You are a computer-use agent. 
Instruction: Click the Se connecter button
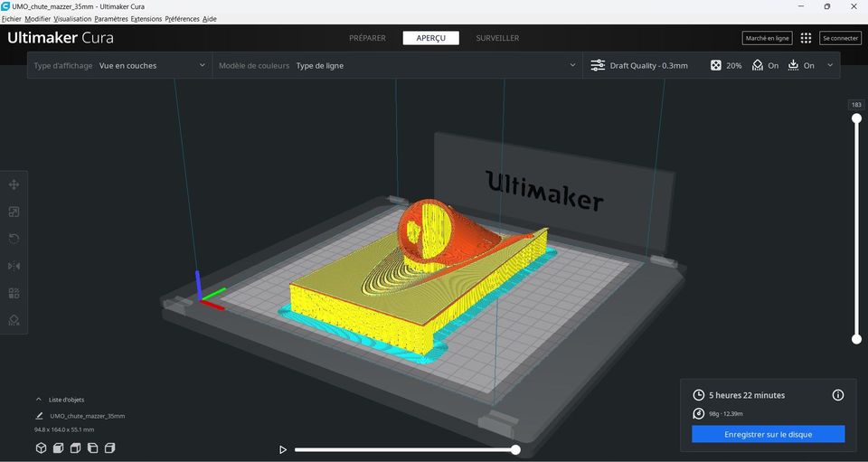(840, 38)
